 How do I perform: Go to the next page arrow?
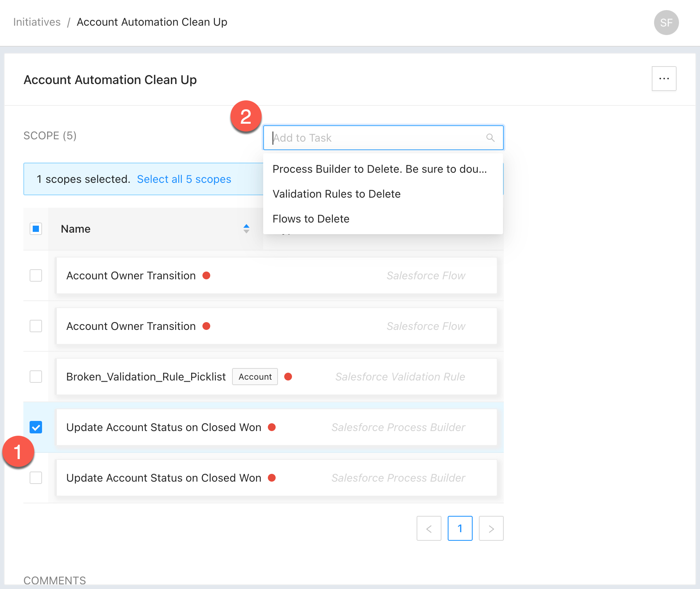[491, 528]
